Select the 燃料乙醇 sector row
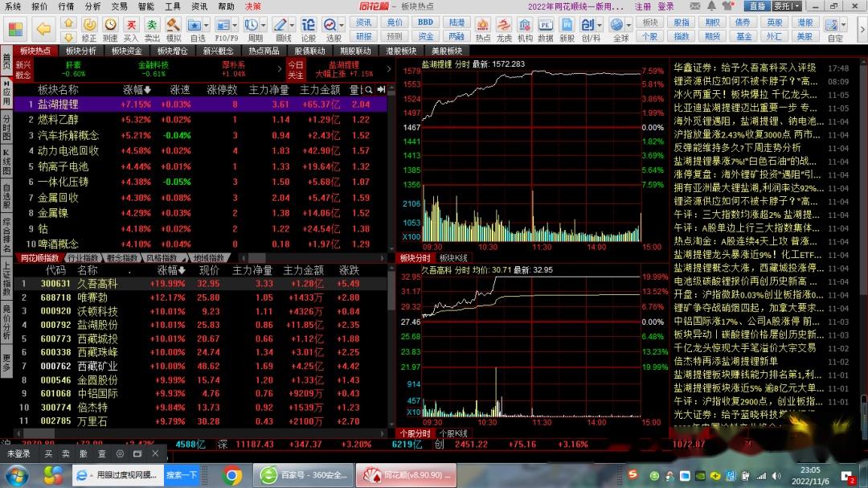 tap(200, 120)
